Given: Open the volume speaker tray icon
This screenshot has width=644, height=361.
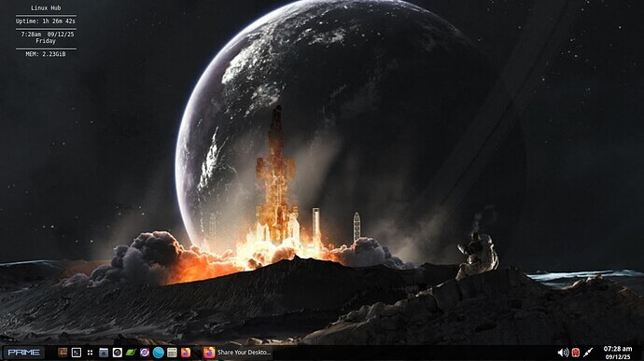Looking at the screenshot, I should (x=563, y=353).
